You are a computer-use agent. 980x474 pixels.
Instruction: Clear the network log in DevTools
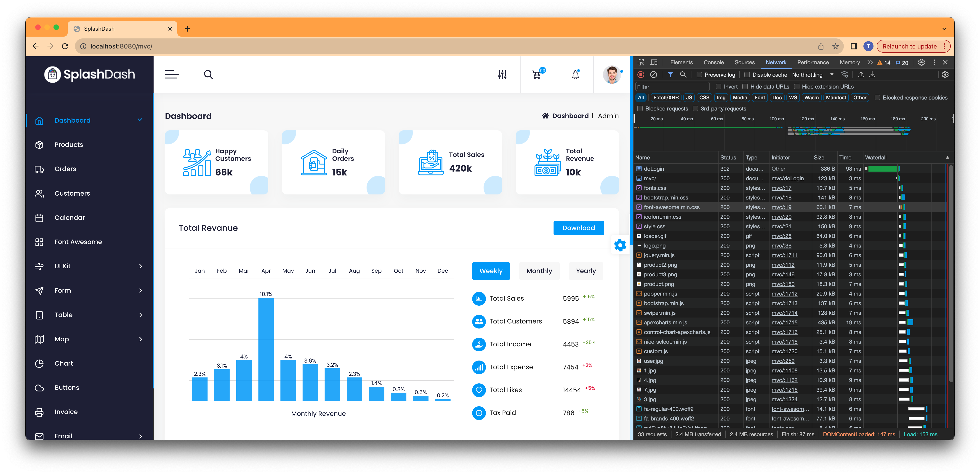(x=654, y=75)
